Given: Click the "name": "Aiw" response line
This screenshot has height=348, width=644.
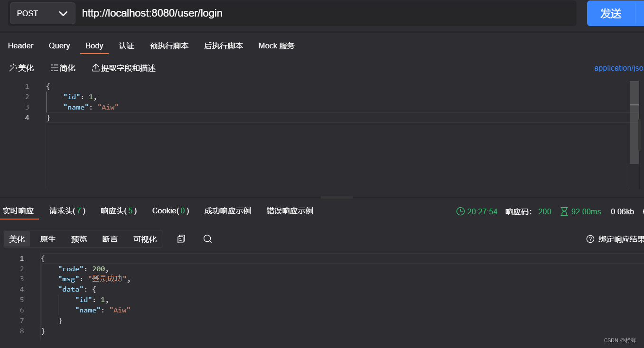Looking at the screenshot, I should tap(103, 310).
